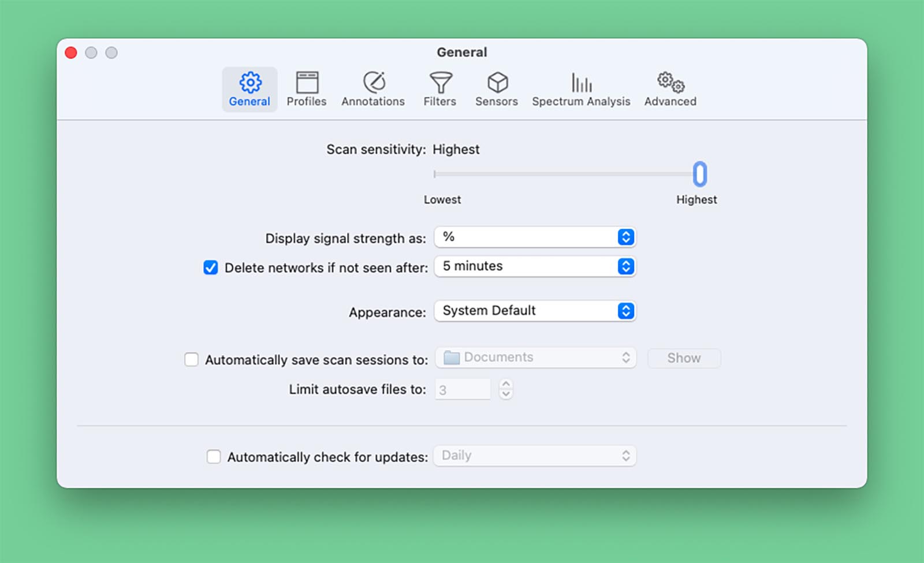This screenshot has width=924, height=563.
Task: Expand the Appearance System Default dropdown
Action: coord(535,311)
